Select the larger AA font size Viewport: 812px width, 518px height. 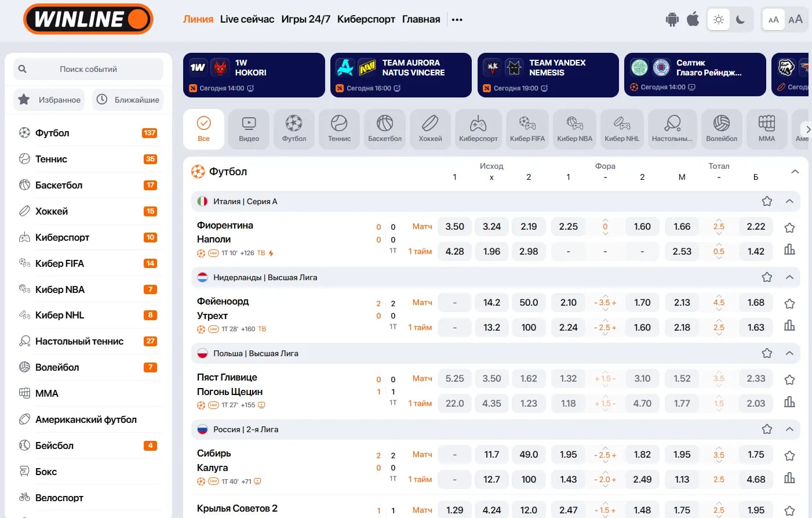coord(796,20)
